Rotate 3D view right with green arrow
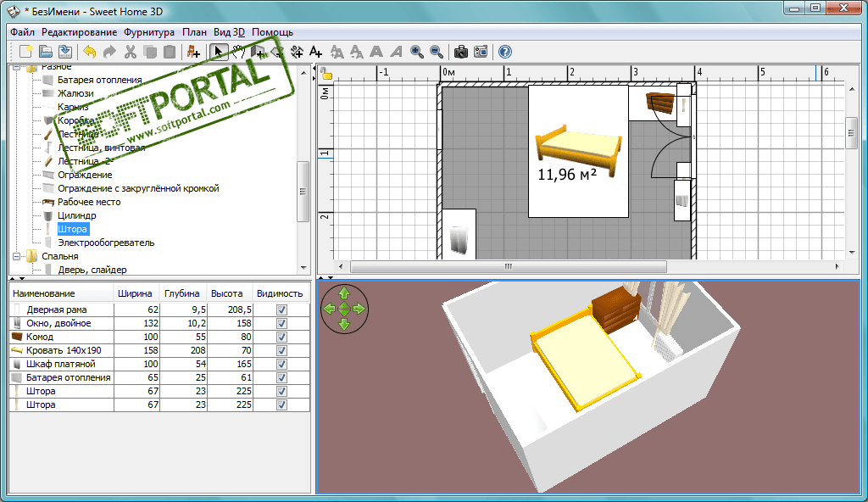The image size is (868, 502). click(x=359, y=310)
